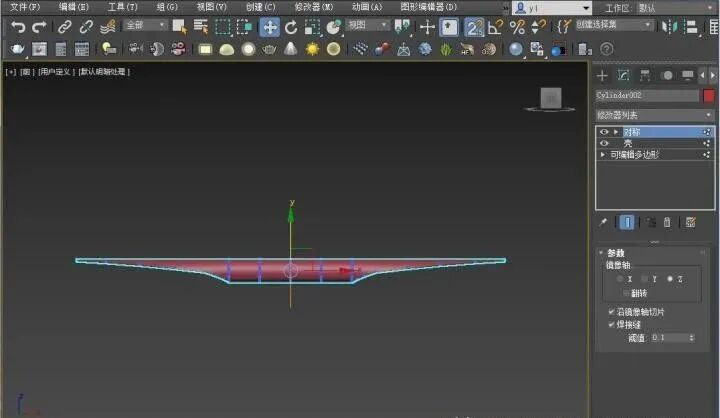Click the Cylinder002 name field

647,96
